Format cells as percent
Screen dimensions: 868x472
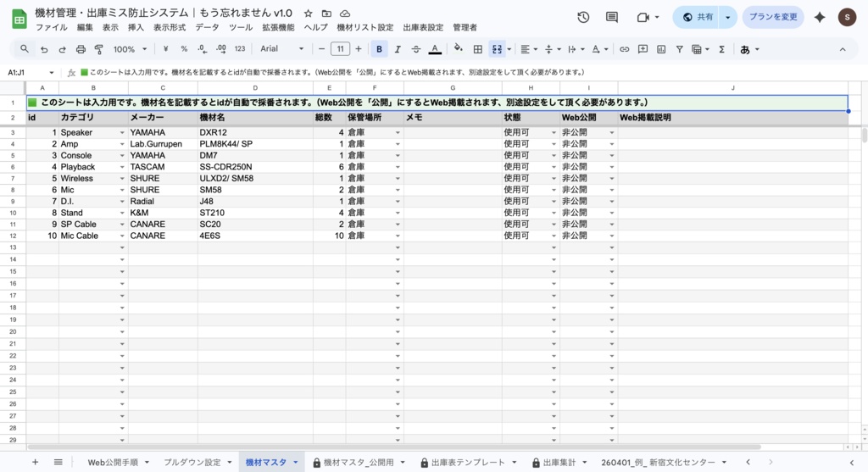(x=184, y=49)
